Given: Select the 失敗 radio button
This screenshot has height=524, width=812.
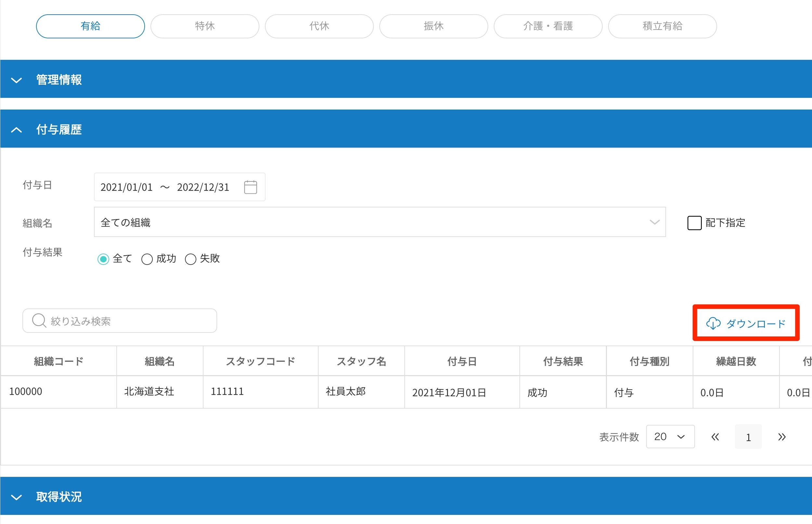Looking at the screenshot, I should click(x=190, y=259).
